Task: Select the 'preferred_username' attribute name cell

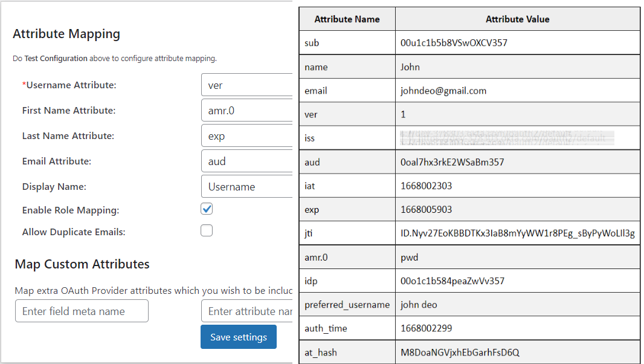Action: click(347, 305)
